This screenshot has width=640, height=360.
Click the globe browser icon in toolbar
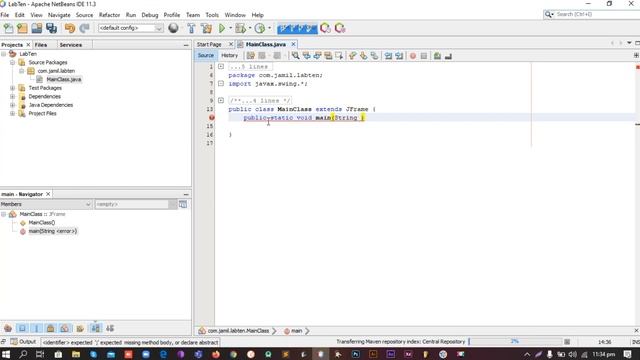tap(173, 28)
